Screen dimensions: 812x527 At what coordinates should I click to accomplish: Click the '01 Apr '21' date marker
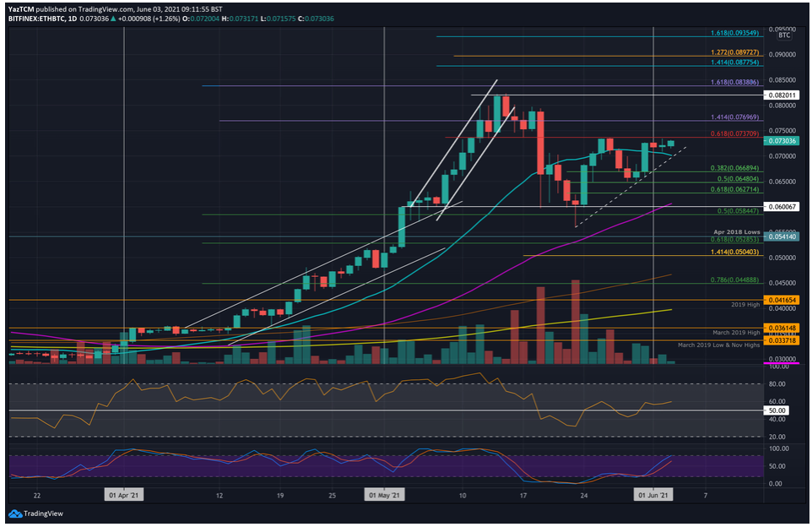click(x=124, y=496)
